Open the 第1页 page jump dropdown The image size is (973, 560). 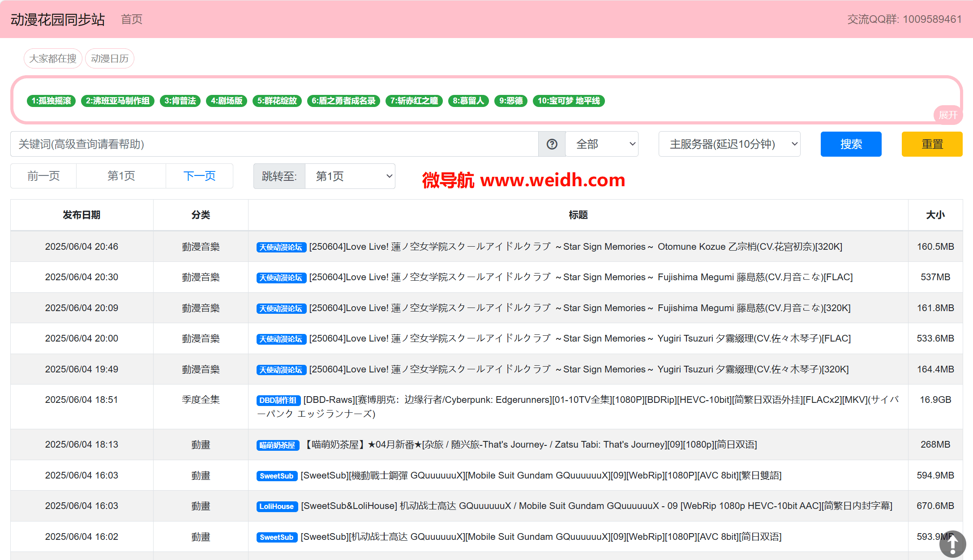click(350, 176)
